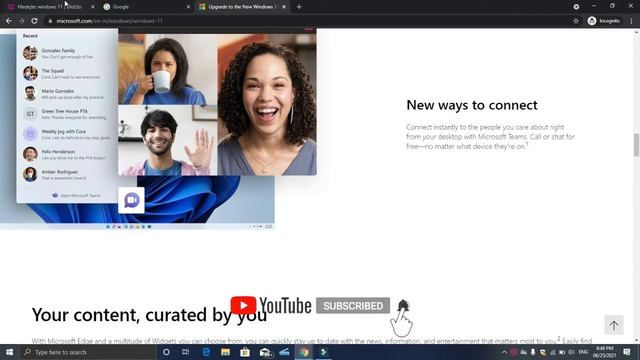This screenshot has width=640, height=360.
Task: Click the waving man video call image
Action: coord(168,140)
